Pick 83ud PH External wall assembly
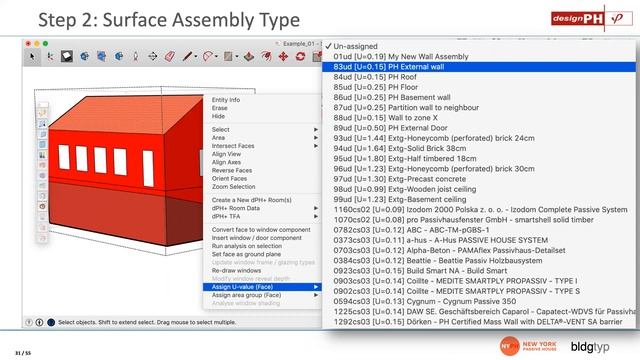This screenshot has width=640, height=360. pos(479,67)
